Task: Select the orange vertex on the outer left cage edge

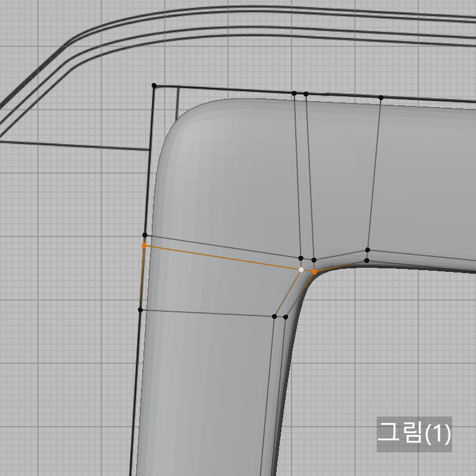Action: [x=144, y=245]
